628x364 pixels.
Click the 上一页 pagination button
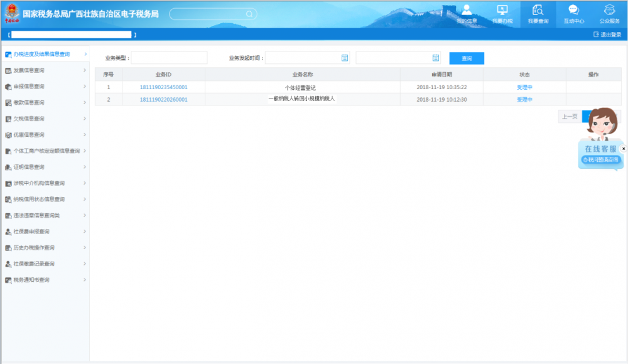coord(570,116)
